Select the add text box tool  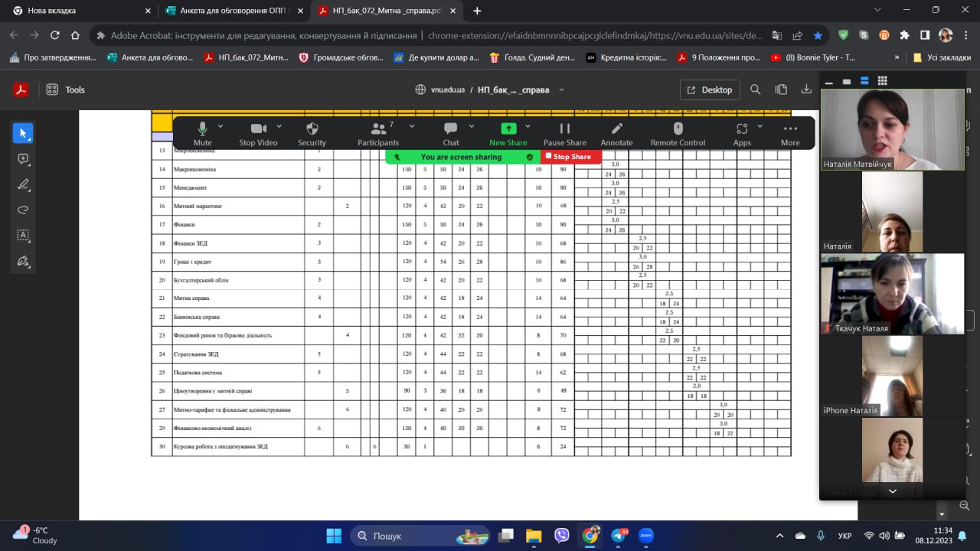(23, 236)
